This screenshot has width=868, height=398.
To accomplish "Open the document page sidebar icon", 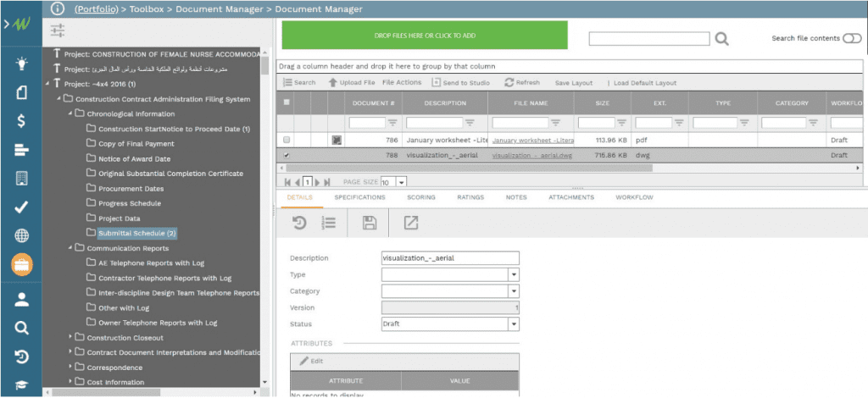I will coord(21,92).
